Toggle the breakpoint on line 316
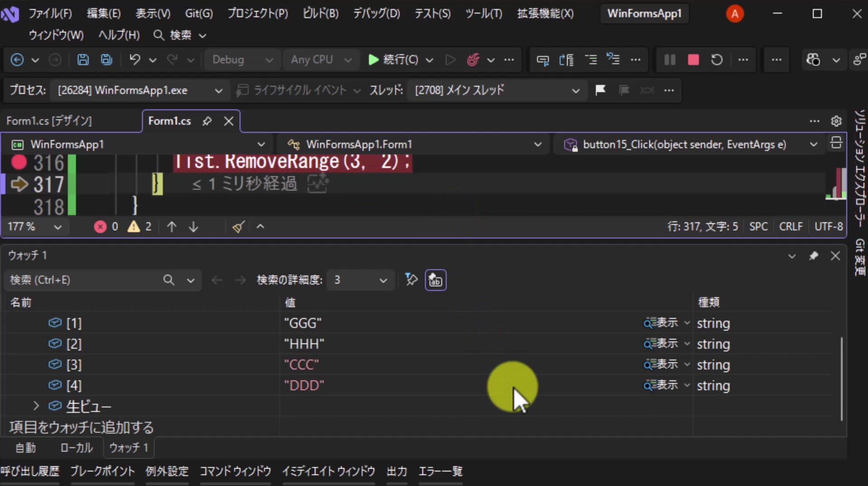868x486 pixels. click(19, 162)
